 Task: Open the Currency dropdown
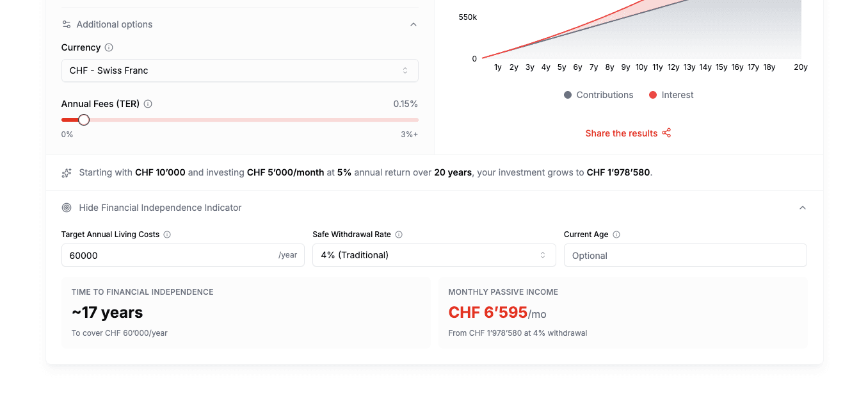click(239, 70)
